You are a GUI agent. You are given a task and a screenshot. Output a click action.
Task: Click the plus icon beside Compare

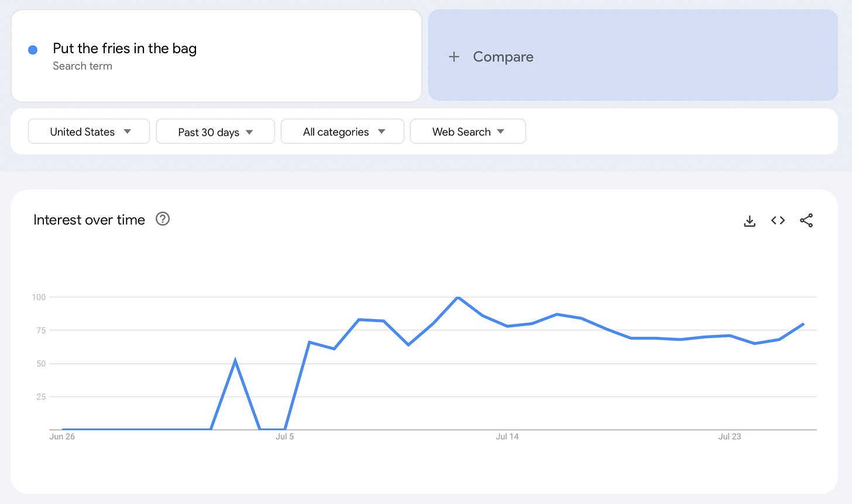[x=454, y=57]
